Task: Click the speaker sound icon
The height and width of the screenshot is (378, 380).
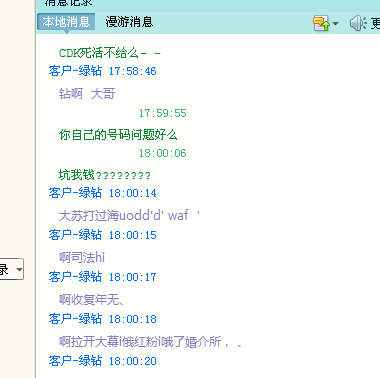Action: [358, 23]
